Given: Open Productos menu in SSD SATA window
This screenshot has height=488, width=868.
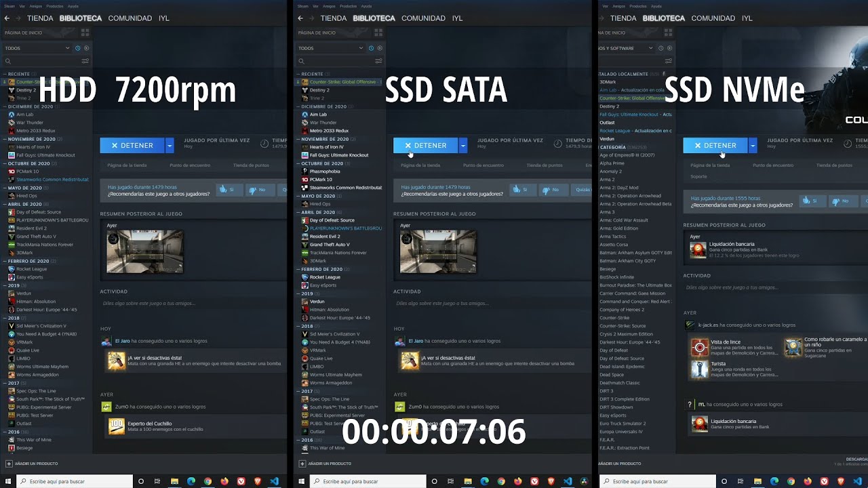Looking at the screenshot, I should click(348, 5).
